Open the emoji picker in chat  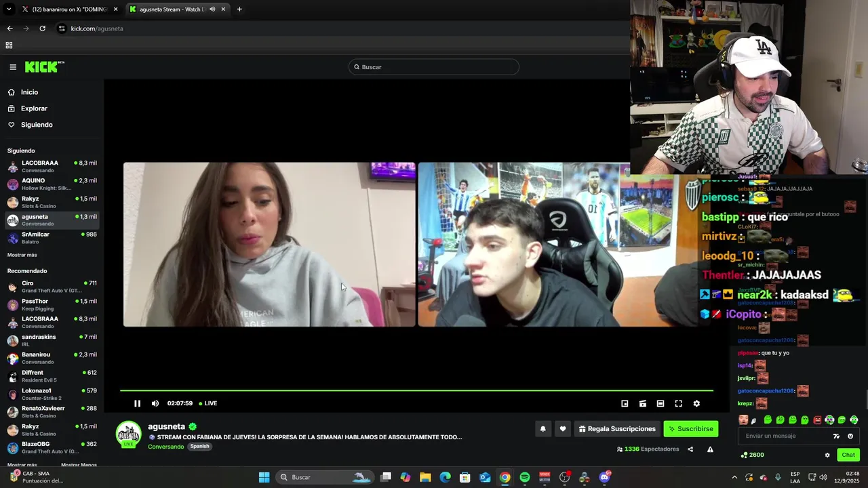(x=850, y=436)
